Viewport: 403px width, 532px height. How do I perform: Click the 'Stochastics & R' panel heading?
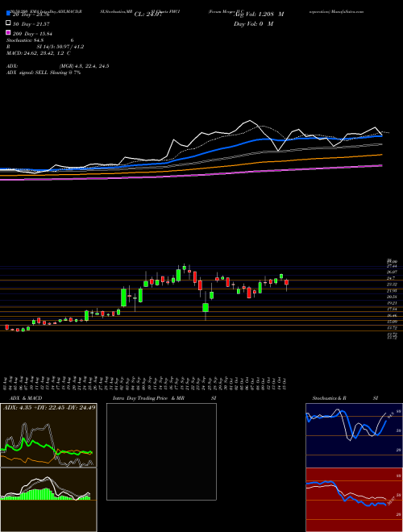[330, 398]
